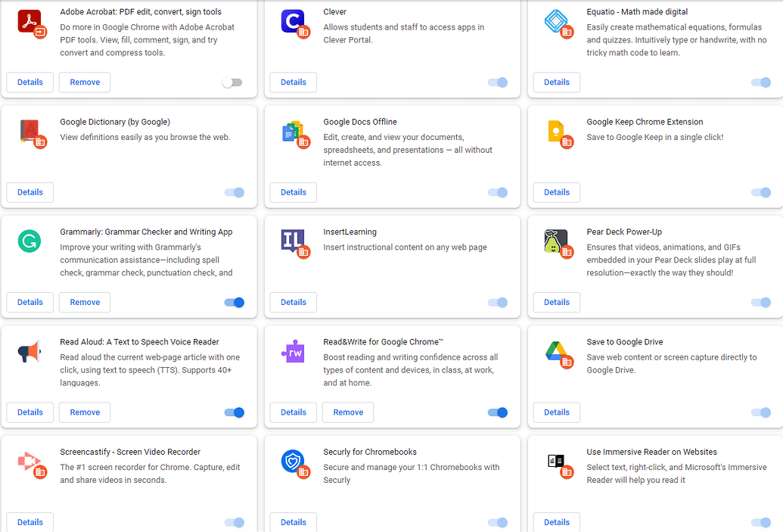This screenshot has height=532, width=783.
Task: Disable the Grammarly extension toggle
Action: click(235, 302)
